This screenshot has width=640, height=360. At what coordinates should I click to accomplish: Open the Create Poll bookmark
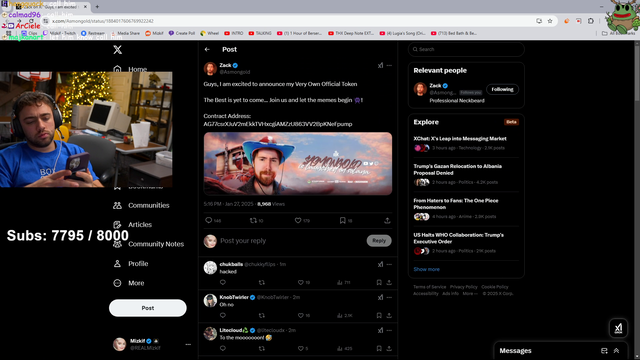tap(182, 33)
